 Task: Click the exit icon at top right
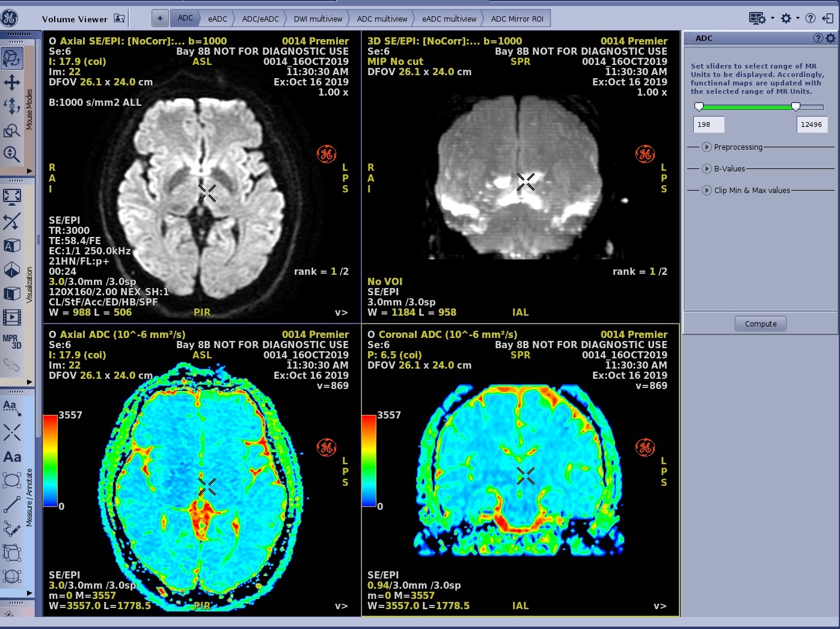[x=828, y=19]
